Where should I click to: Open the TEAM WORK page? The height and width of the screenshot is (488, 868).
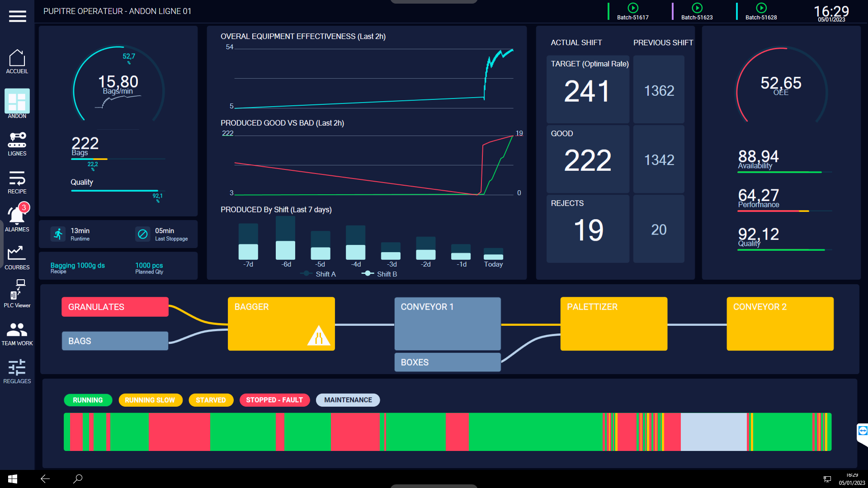click(17, 333)
